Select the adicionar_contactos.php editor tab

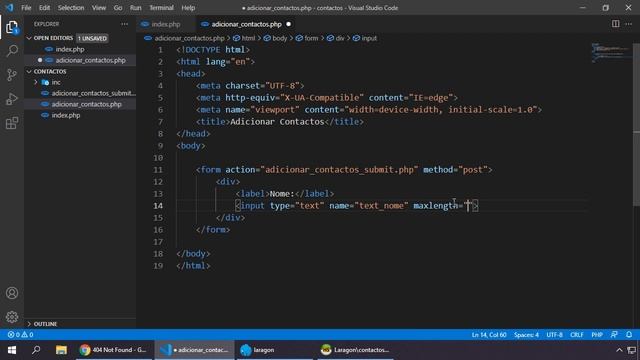pyautogui.click(x=247, y=24)
